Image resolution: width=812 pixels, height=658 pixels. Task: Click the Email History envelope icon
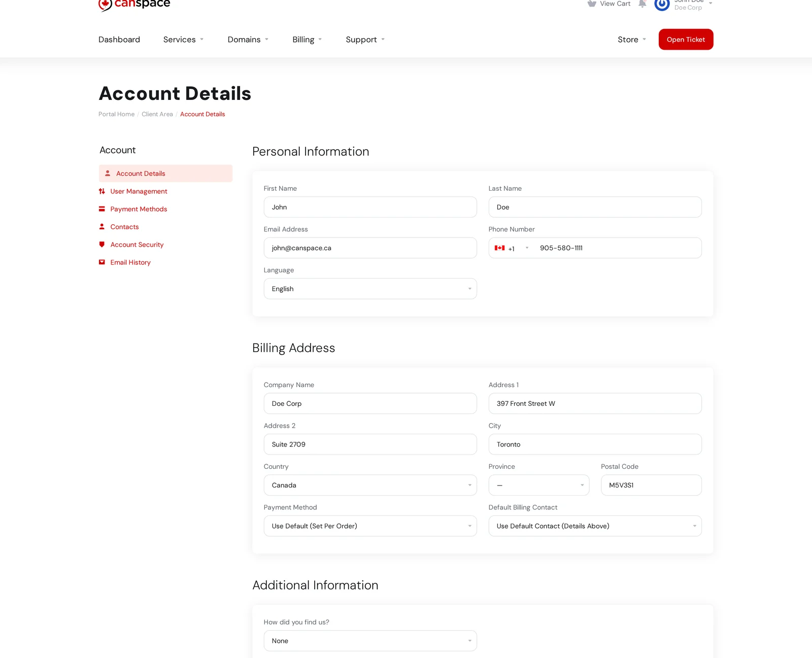click(x=102, y=262)
